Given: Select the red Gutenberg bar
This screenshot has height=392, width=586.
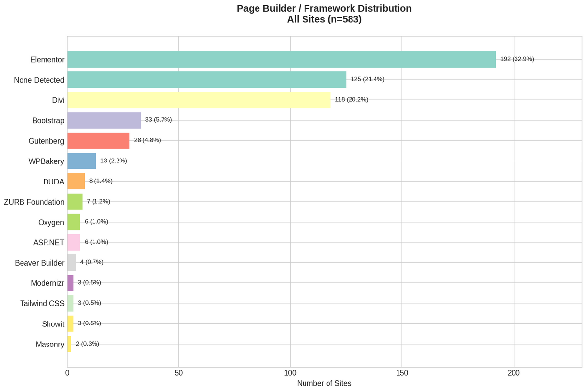Looking at the screenshot, I should [98, 140].
